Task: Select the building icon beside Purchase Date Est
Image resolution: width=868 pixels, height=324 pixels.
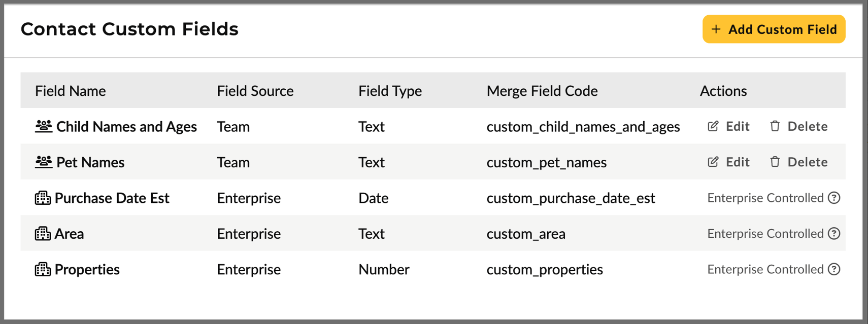Action: (x=43, y=198)
